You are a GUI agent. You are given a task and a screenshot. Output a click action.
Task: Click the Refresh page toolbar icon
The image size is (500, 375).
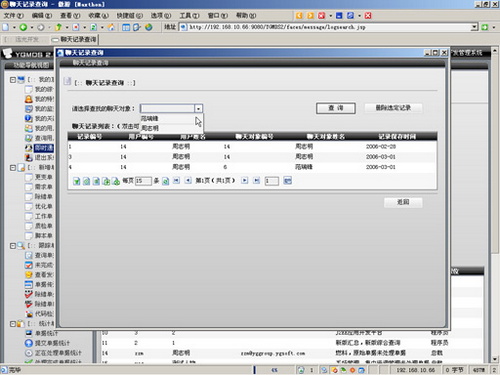[94, 27]
